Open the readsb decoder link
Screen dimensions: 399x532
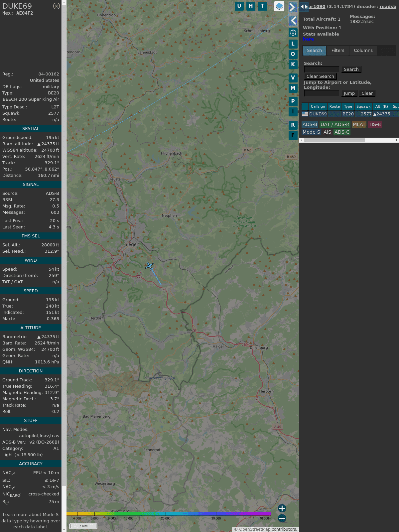(x=388, y=6)
